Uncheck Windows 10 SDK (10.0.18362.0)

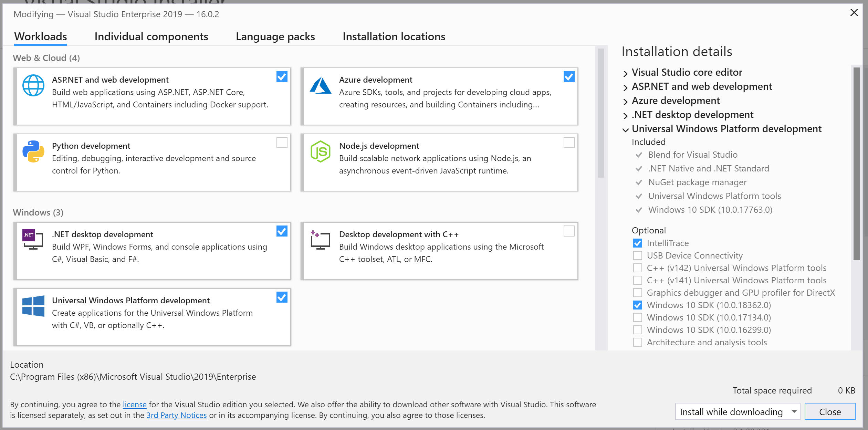[x=637, y=305]
